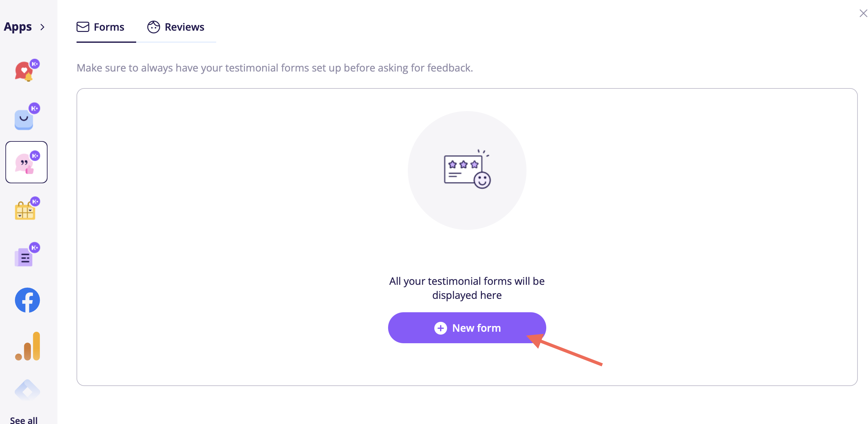Click the face icon beside Reviews

click(154, 27)
